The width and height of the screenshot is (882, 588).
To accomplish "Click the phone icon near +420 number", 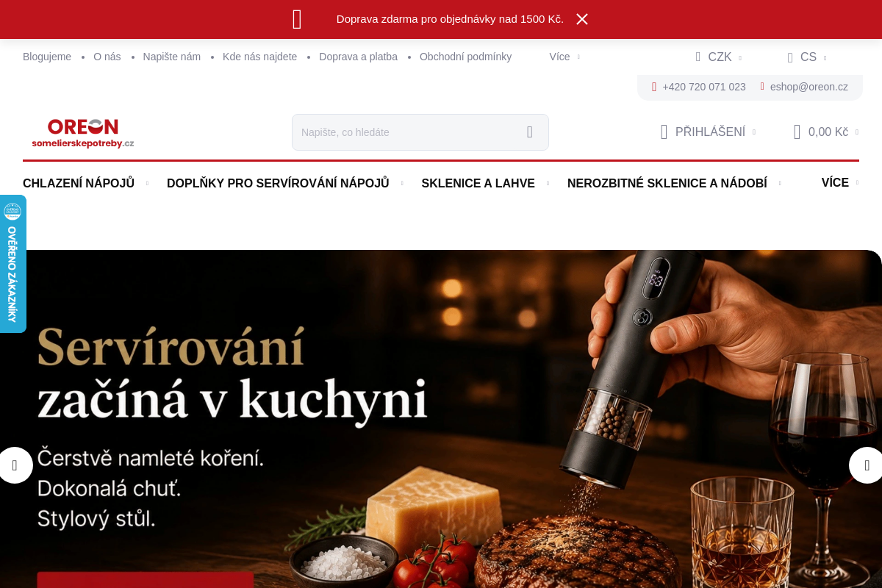I will pos(654,87).
